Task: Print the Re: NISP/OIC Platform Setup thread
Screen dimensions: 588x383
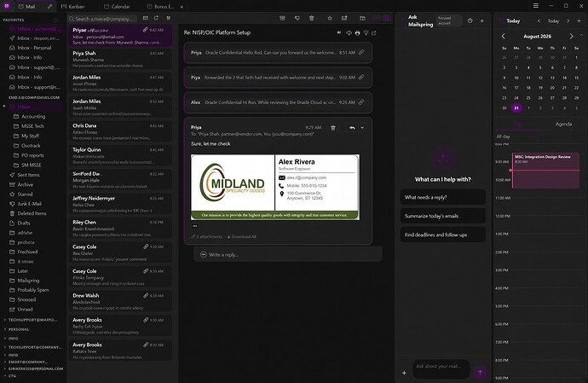Action: click(357, 33)
